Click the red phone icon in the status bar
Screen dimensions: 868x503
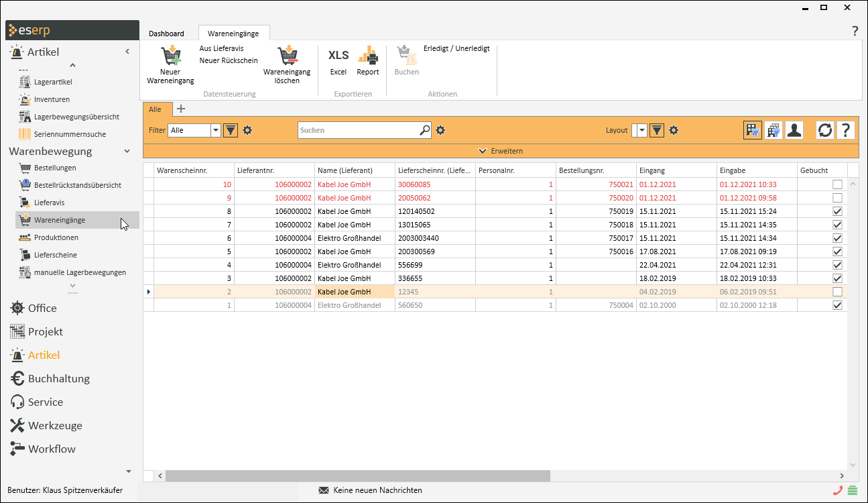click(838, 490)
